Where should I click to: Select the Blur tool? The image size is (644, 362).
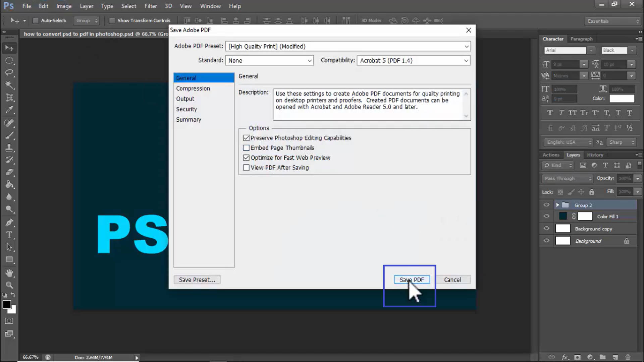coord(9,197)
